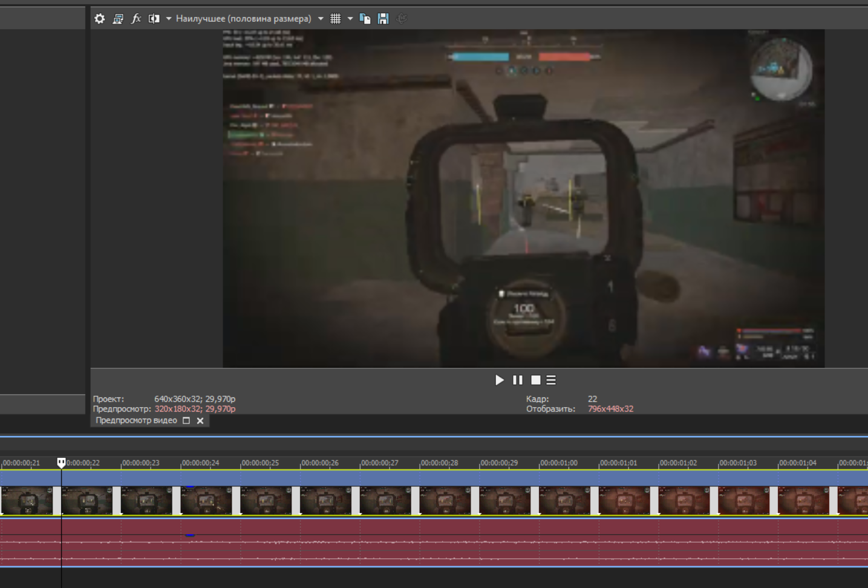
Task: Stop playback with the square button
Action: point(535,380)
